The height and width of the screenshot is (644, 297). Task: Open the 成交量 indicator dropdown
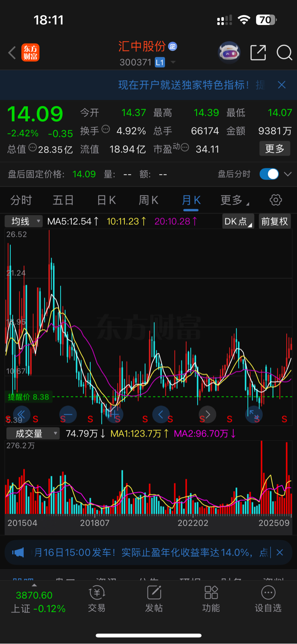[x=33, y=434]
